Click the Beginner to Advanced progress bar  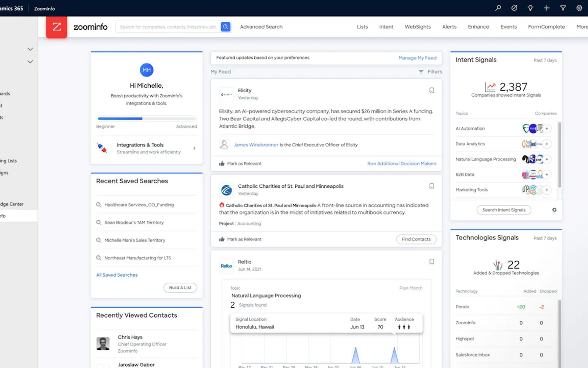point(147,118)
